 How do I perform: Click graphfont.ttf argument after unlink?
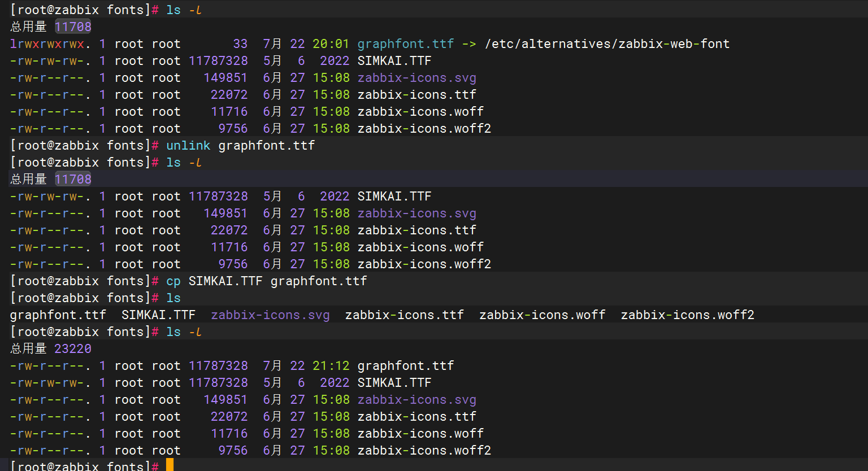(x=267, y=146)
